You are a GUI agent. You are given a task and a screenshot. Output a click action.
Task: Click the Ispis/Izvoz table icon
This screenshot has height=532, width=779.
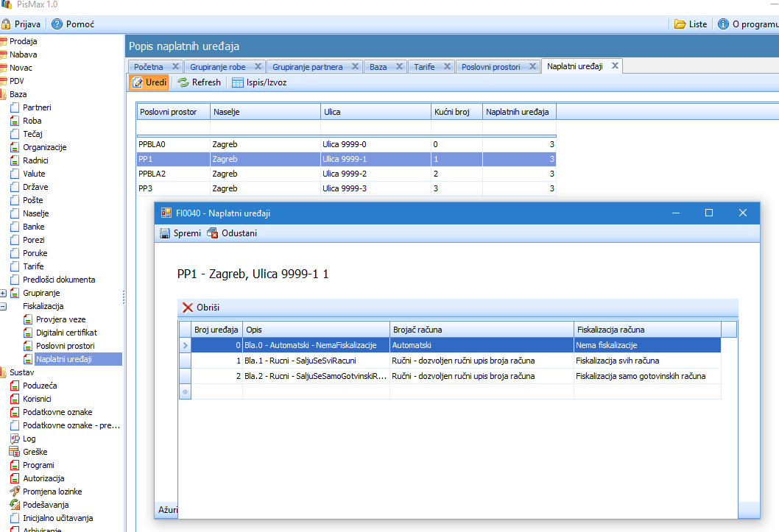[x=238, y=82]
